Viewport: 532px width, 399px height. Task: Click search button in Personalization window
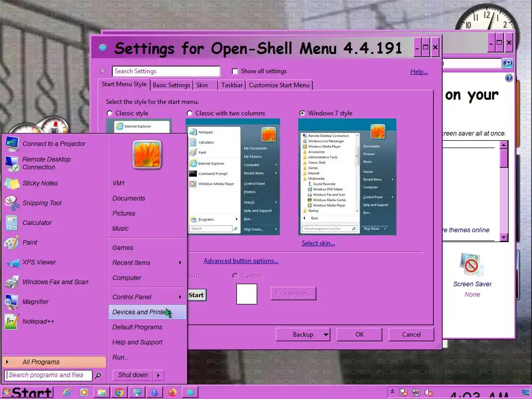coord(508,63)
